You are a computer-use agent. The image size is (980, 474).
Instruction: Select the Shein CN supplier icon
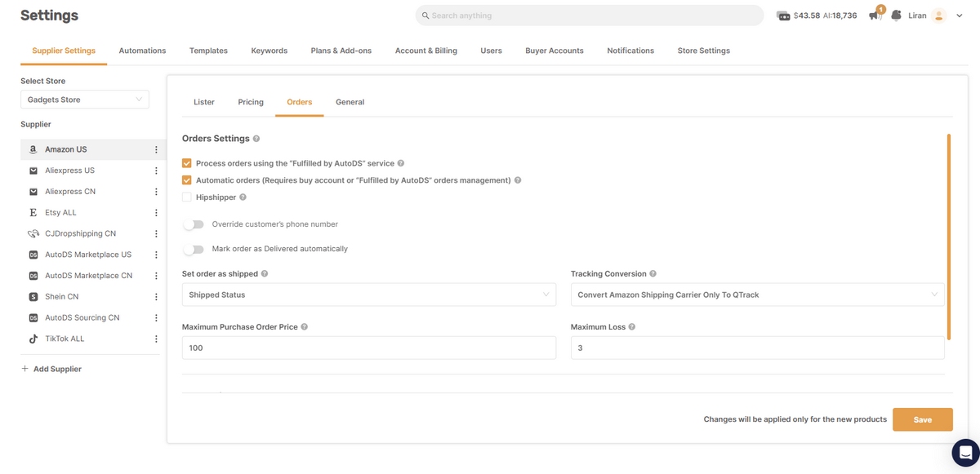[x=33, y=296]
